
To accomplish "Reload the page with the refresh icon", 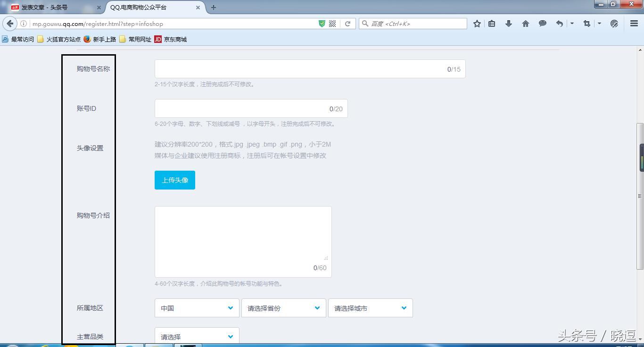I will pos(347,23).
